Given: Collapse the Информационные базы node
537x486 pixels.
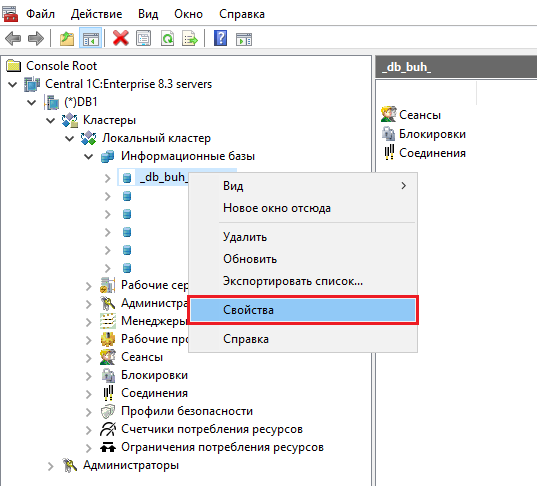Looking at the screenshot, I should (89, 157).
